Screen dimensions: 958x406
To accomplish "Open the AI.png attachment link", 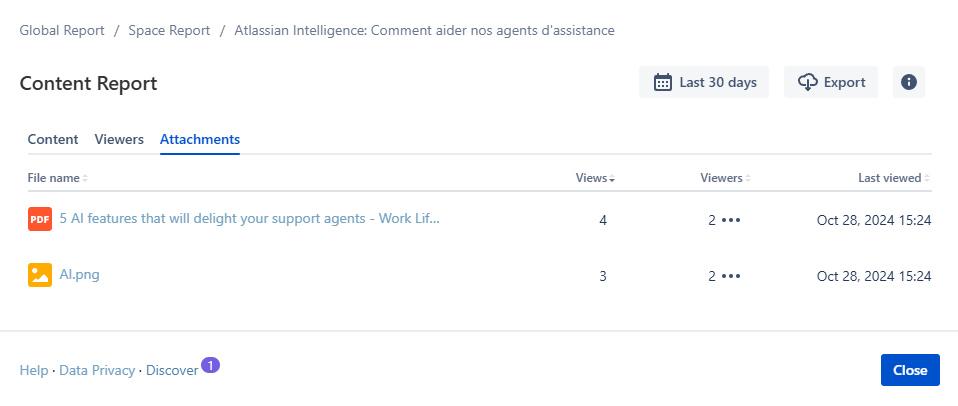I will point(79,275).
